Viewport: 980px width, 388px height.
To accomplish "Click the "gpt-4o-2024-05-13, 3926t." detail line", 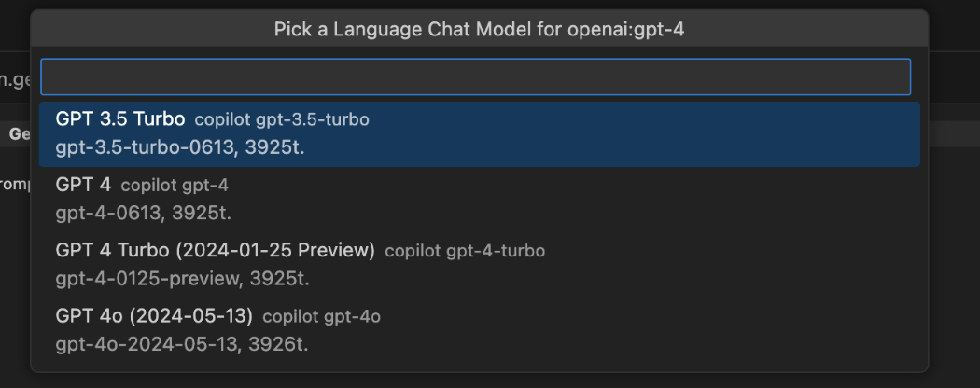I will [x=182, y=344].
